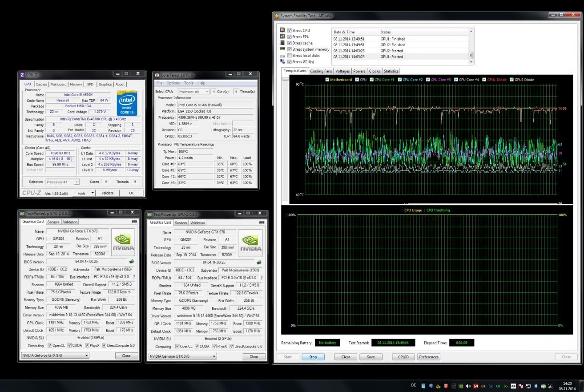The height and width of the screenshot is (392, 584).
Task: Open Core Temp Select CPU dropdown
Action: [x=193, y=91]
